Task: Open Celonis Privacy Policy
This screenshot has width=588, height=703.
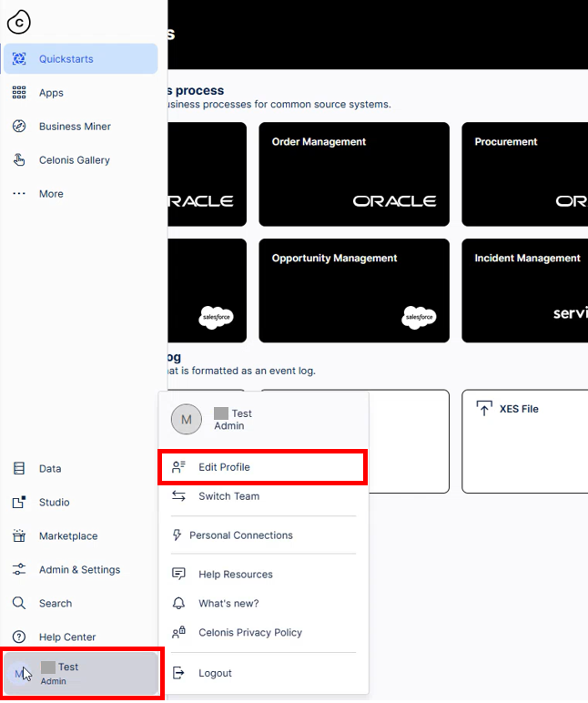Action: click(263, 633)
